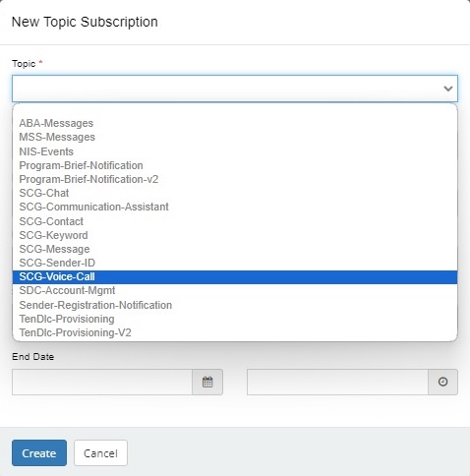Viewport: 470px width, 476px height.
Task: Click the Create button
Action: (39, 452)
